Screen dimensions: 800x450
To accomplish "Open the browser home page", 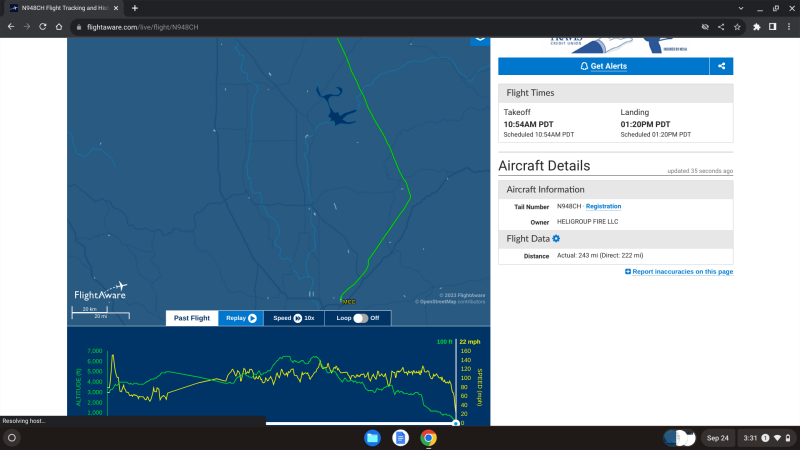I will tap(59, 27).
